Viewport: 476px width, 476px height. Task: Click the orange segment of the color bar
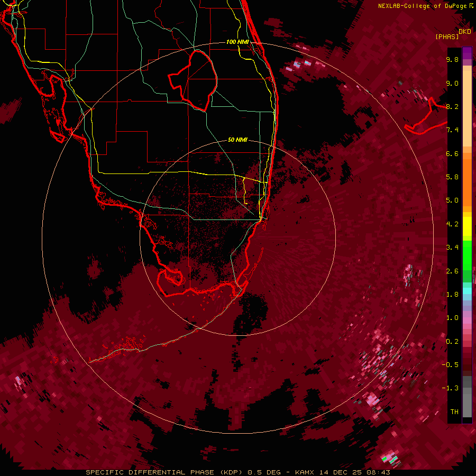(x=467, y=182)
